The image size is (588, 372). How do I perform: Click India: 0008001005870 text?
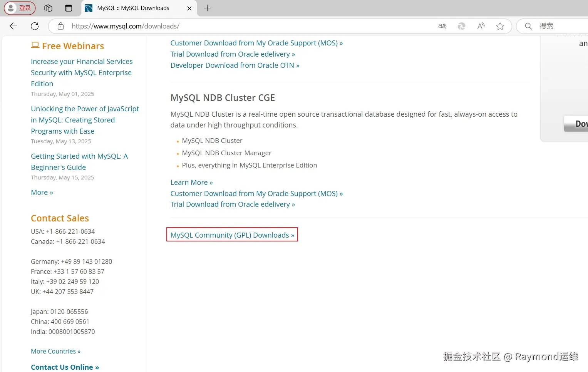[x=63, y=332]
